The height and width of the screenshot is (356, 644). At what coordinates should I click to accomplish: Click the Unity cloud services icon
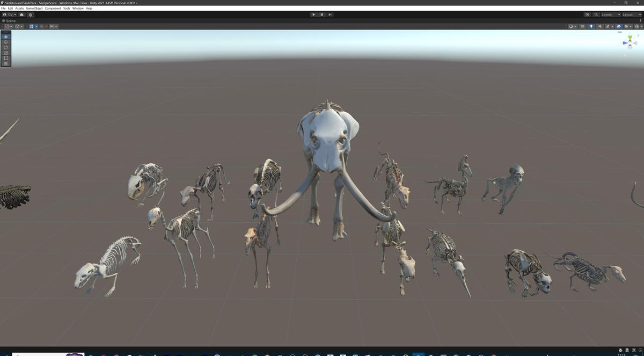(x=22, y=15)
